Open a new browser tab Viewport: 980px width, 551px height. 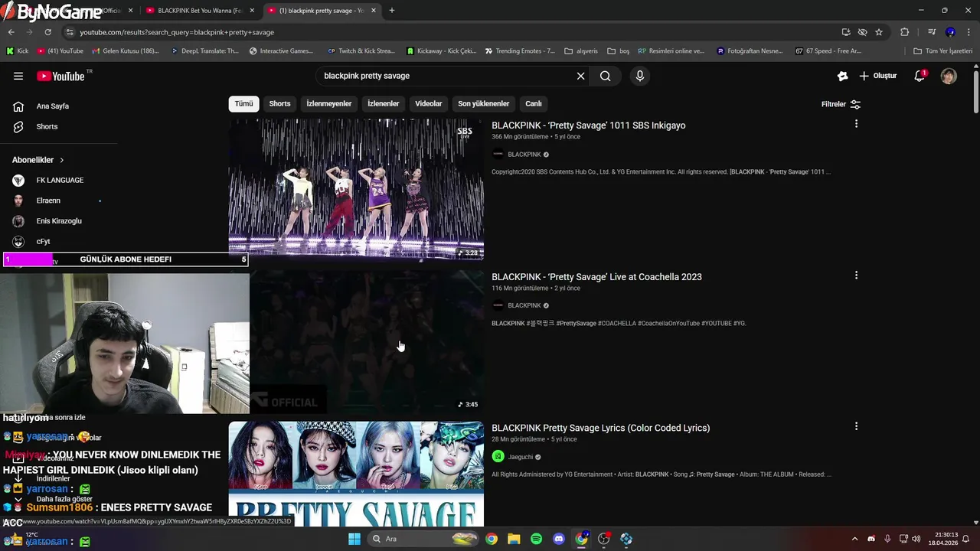click(392, 11)
